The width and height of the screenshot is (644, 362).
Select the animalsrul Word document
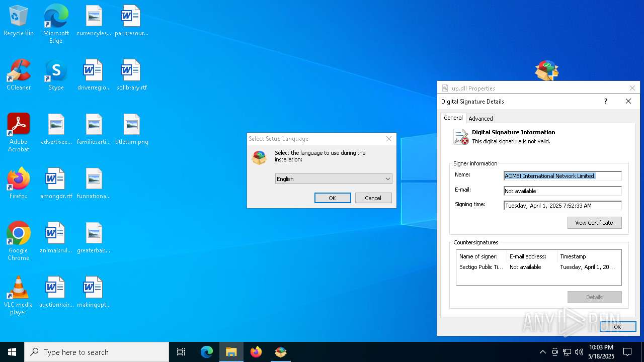pos(56,238)
